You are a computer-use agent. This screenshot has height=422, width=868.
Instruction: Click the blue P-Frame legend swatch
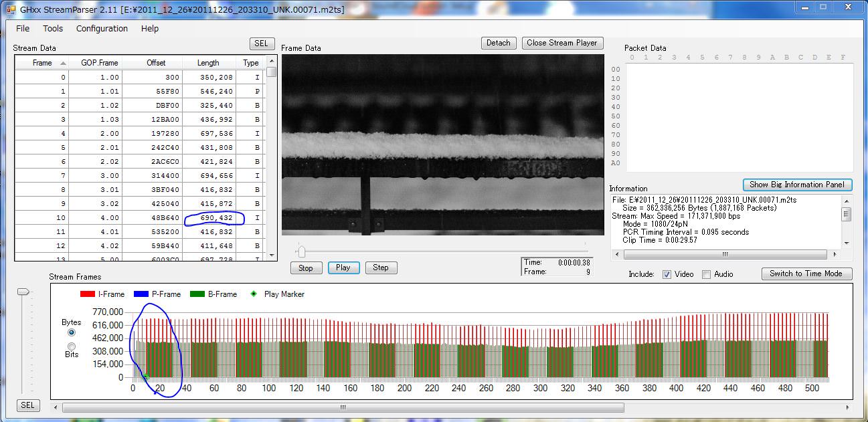coord(142,294)
